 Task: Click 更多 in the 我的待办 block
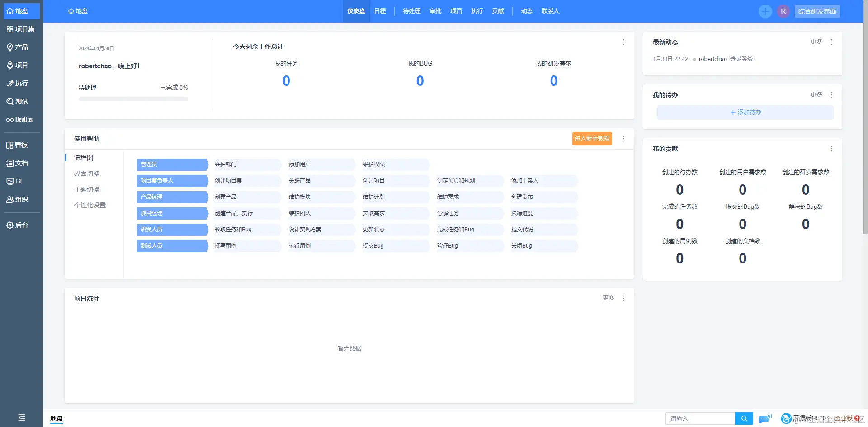[816, 94]
